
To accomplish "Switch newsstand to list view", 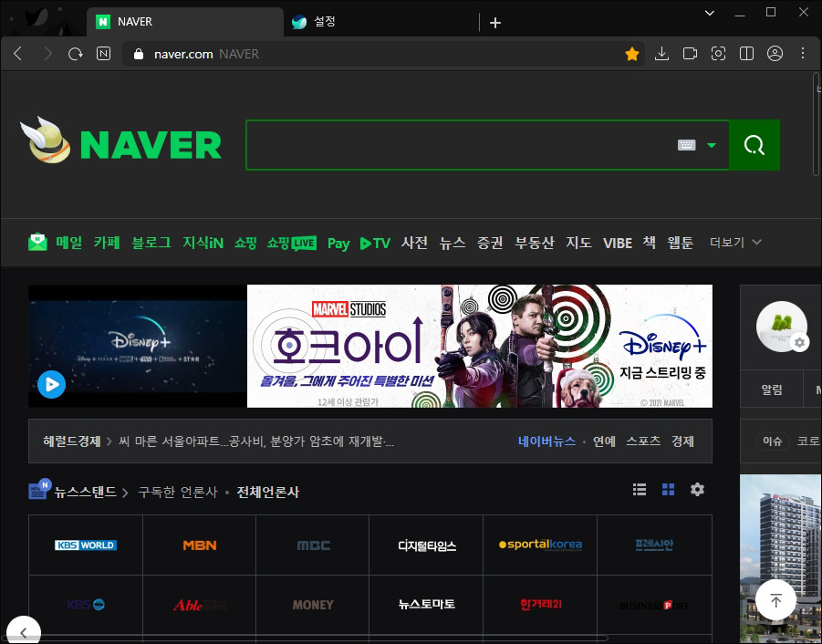I will [x=639, y=490].
